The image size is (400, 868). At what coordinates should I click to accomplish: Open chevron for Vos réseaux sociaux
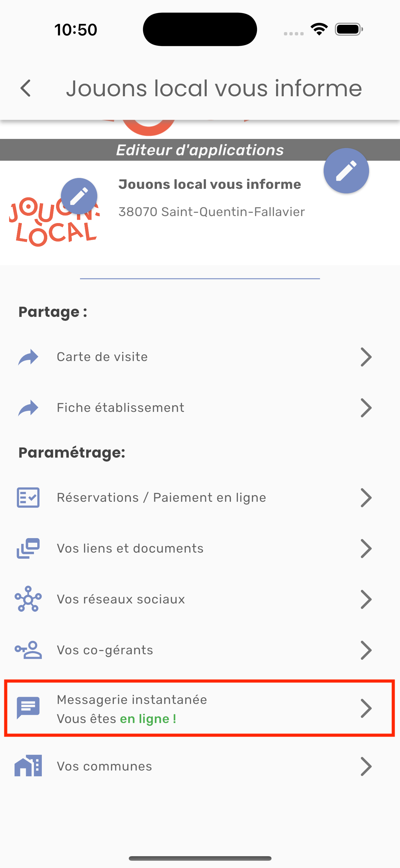pos(366,599)
